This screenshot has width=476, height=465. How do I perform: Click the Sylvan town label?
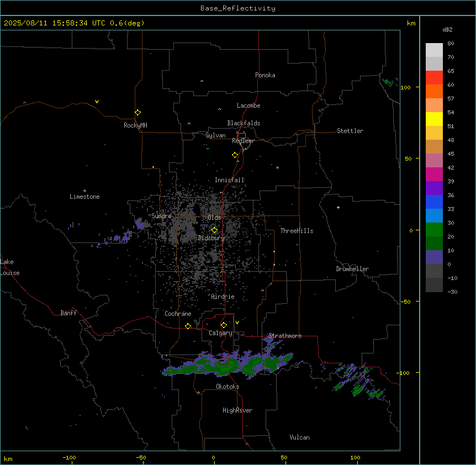[215, 135]
